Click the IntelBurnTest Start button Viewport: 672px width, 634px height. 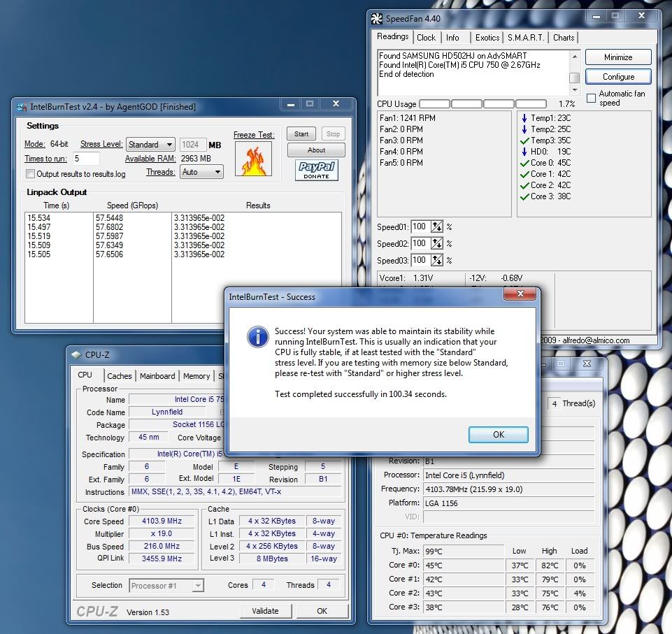[x=301, y=134]
